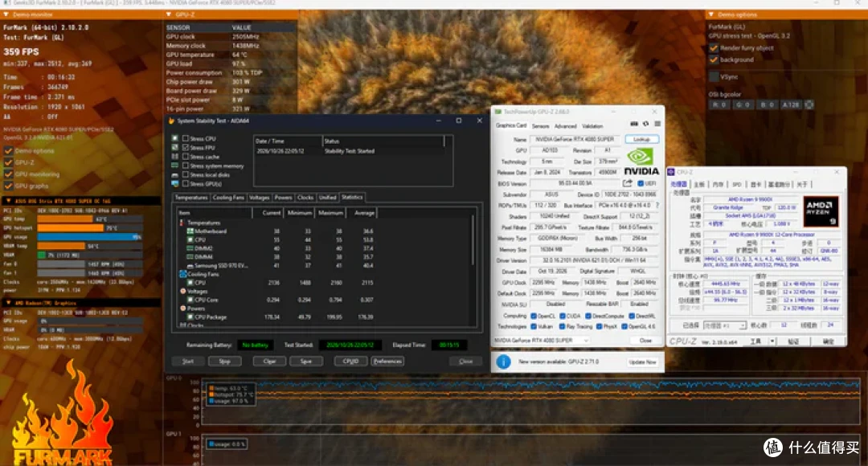Click the NVIDIA logo in GPU-Z
Viewport: 868px width, 466px height.
(x=641, y=162)
